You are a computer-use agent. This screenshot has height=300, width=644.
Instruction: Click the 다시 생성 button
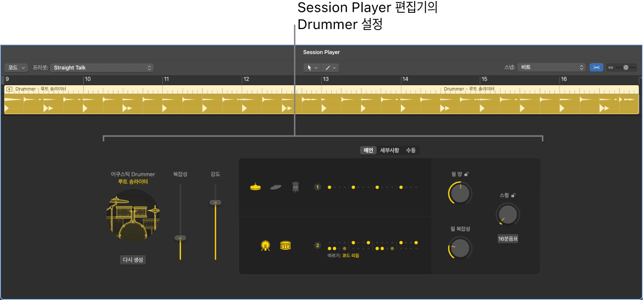(x=133, y=260)
